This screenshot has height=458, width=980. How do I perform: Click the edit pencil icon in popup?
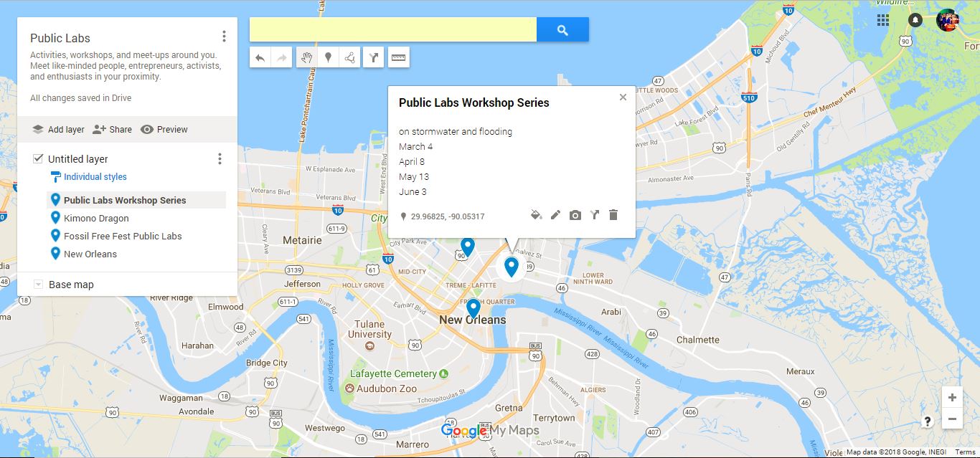pyautogui.click(x=555, y=215)
